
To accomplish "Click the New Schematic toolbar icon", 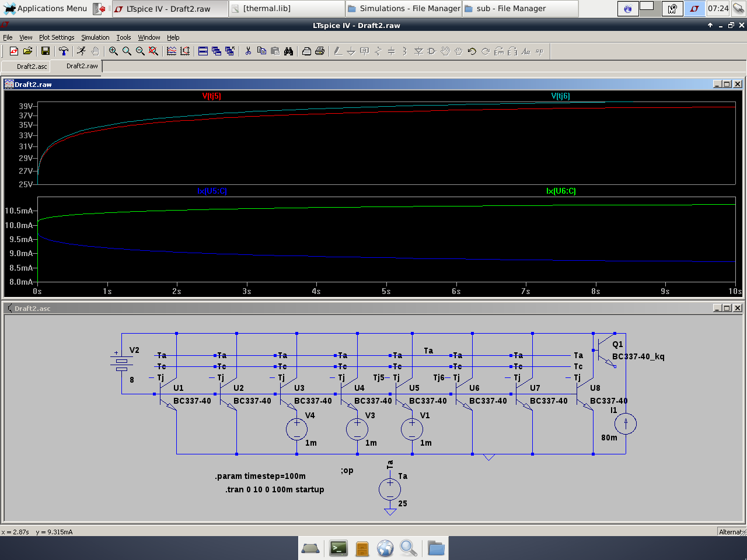I will (13, 51).
